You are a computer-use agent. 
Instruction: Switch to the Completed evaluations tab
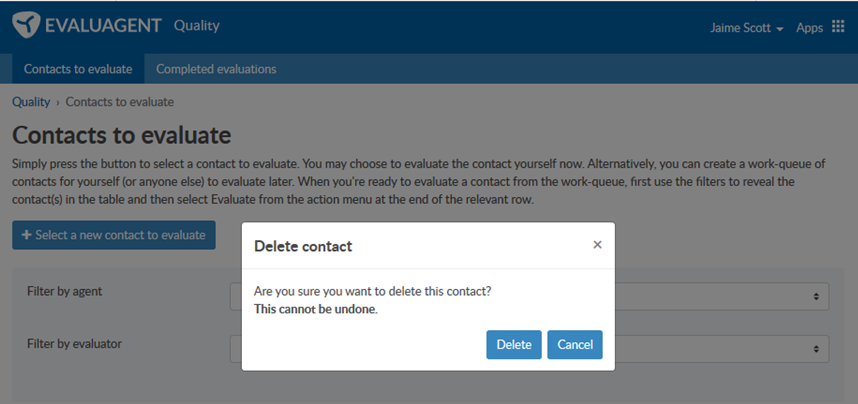(216, 69)
